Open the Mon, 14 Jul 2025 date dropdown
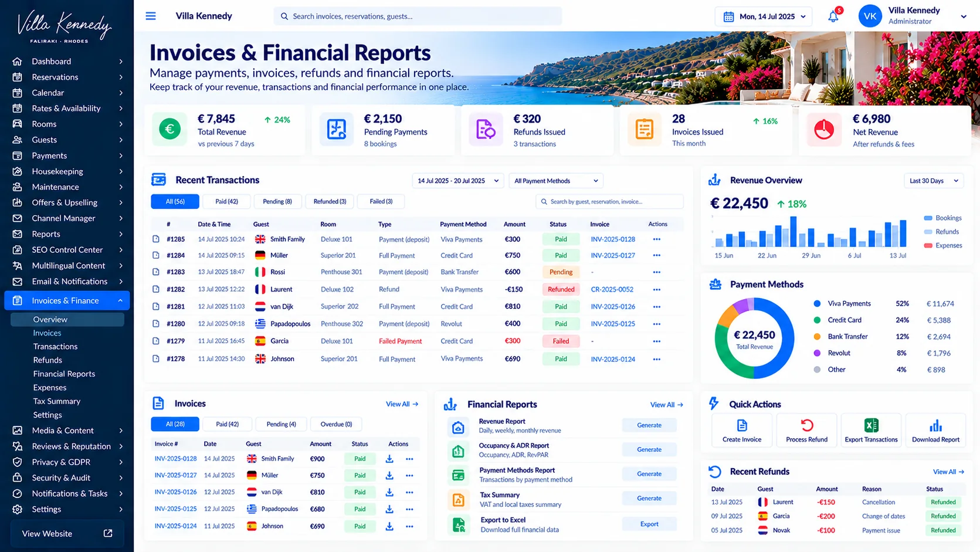 point(764,16)
